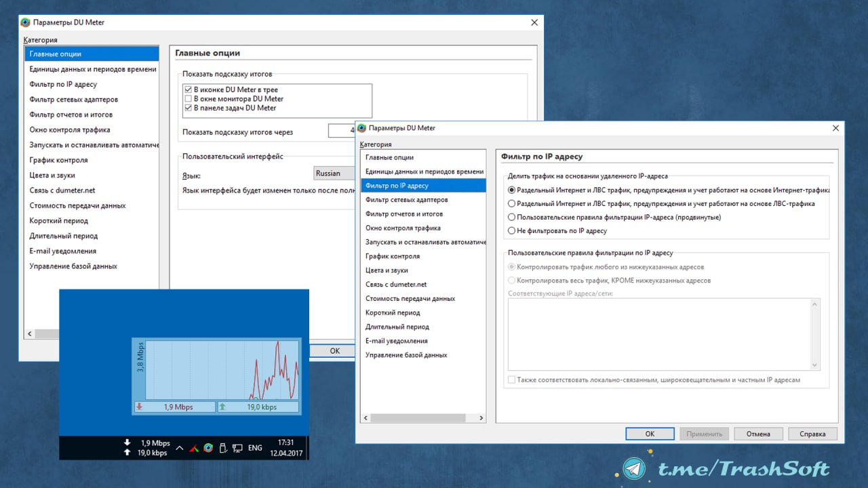
Task: Click the red download arrow in monitor widget
Action: (x=139, y=407)
